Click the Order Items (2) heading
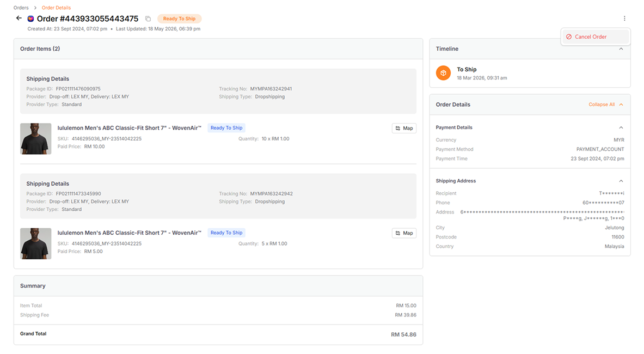 (x=40, y=49)
